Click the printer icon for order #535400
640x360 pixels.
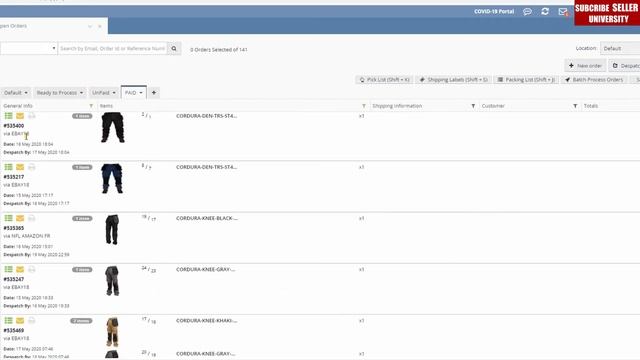pos(31,116)
